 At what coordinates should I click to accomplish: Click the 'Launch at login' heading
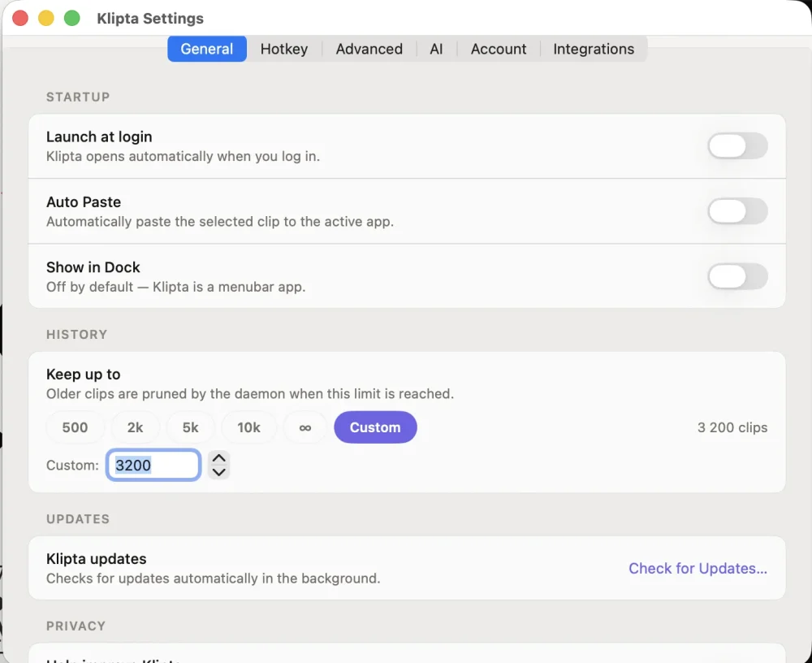coord(99,136)
